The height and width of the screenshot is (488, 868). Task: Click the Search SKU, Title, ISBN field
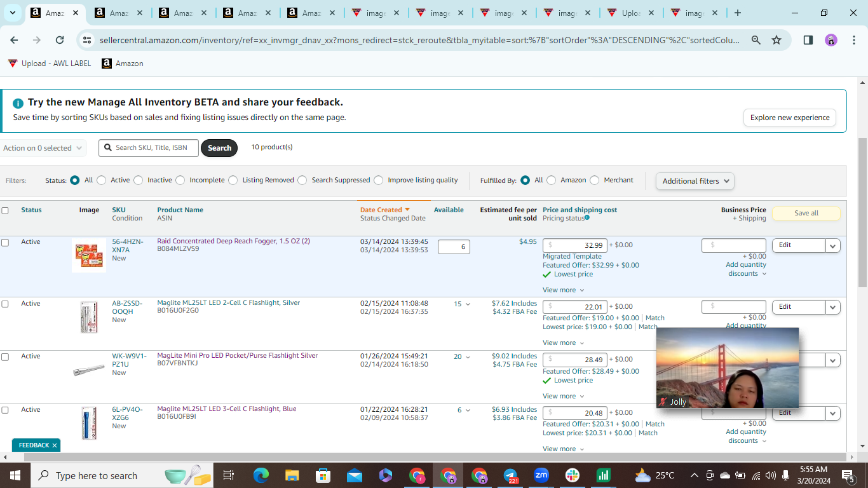click(x=149, y=148)
